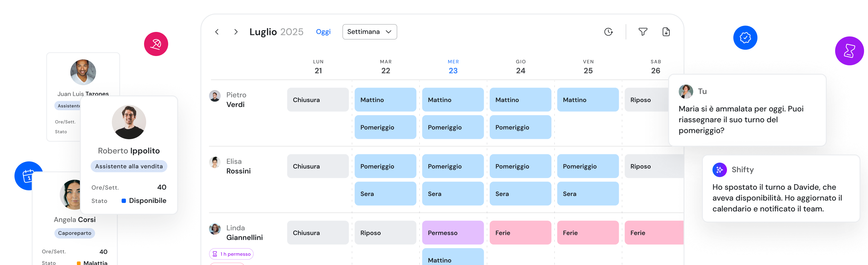This screenshot has width=868, height=265.
Task: Click Roberto Ippolito's profile photo
Action: click(x=129, y=122)
